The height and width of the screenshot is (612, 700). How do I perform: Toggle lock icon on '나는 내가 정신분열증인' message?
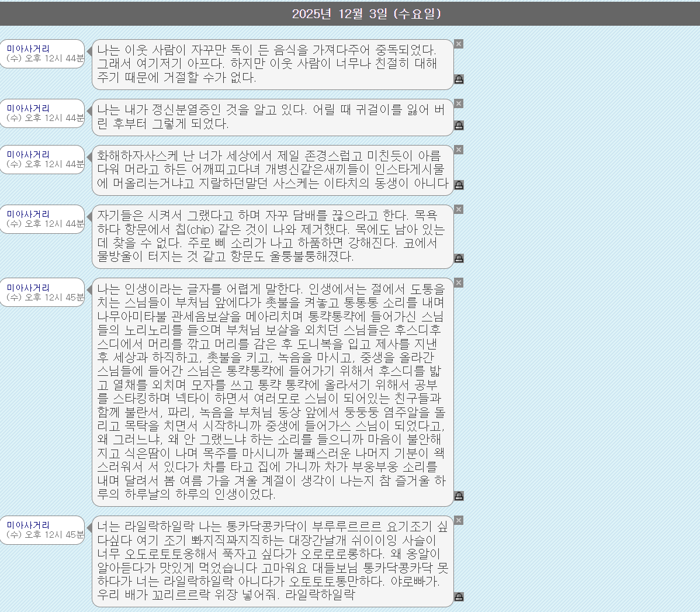coord(459,126)
